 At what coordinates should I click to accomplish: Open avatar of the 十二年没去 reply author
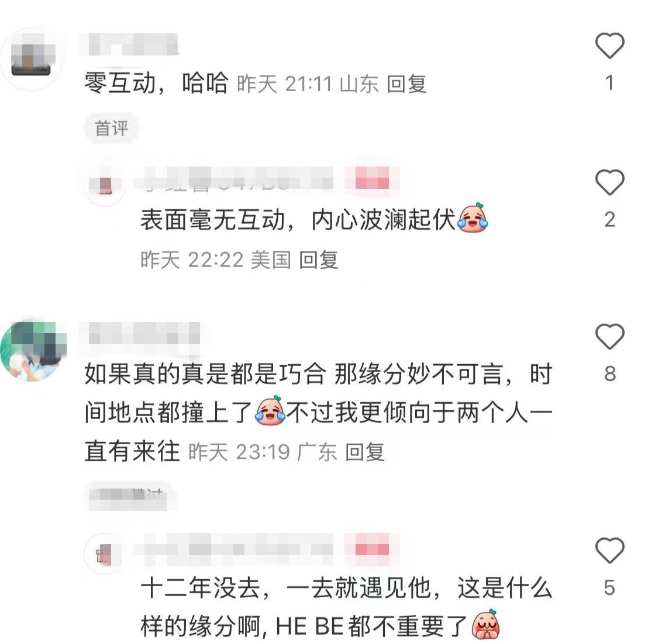coord(105,554)
